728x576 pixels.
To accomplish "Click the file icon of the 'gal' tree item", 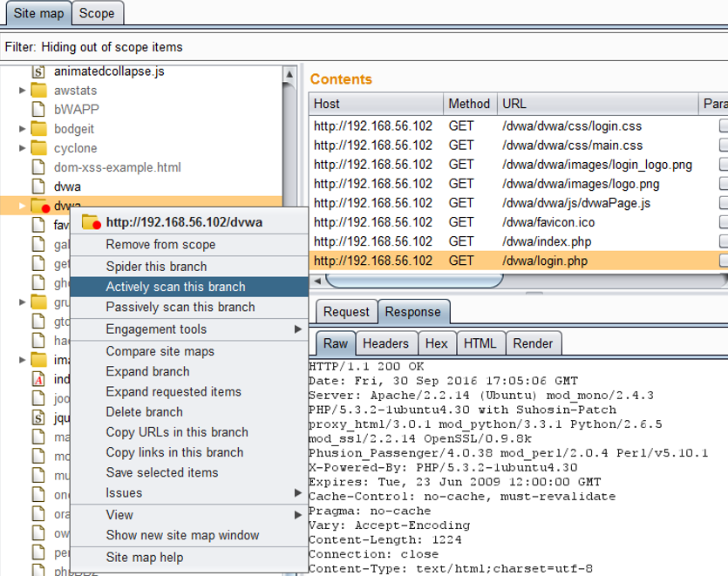I will [38, 244].
